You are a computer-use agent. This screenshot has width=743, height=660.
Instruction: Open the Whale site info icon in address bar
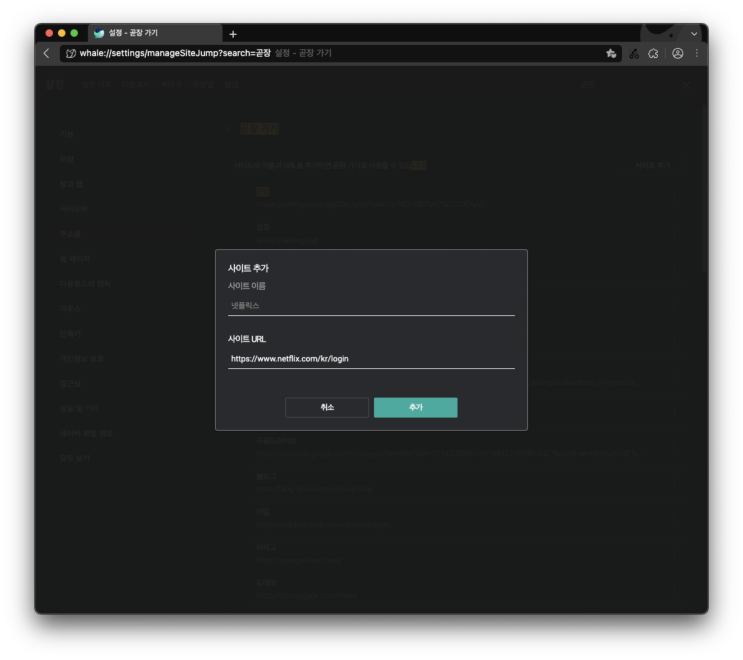(71, 54)
